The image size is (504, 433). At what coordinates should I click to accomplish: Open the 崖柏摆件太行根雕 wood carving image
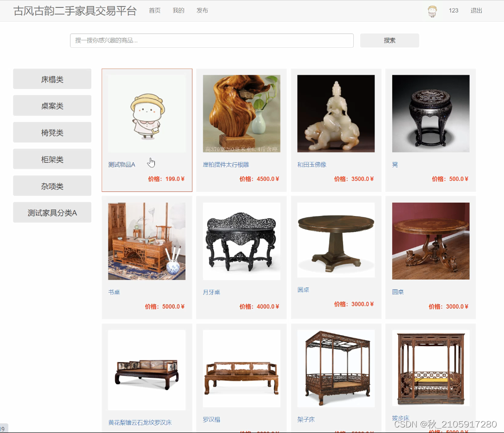coord(242,114)
